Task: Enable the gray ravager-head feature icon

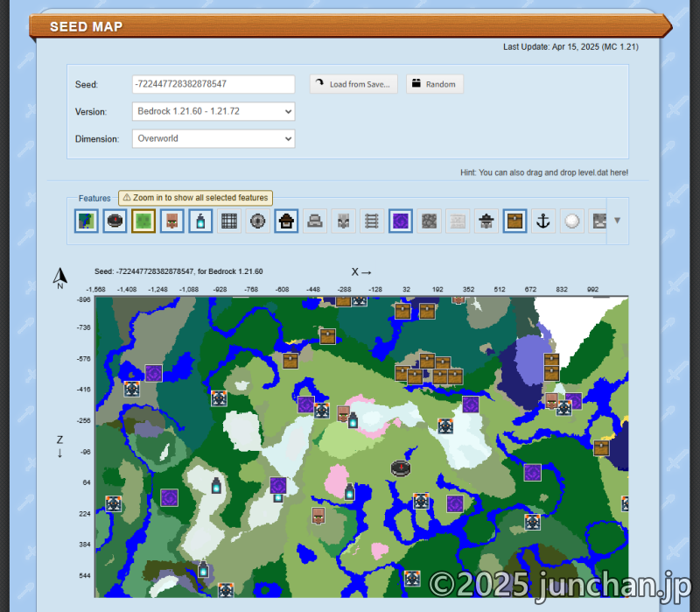Action: tap(343, 221)
